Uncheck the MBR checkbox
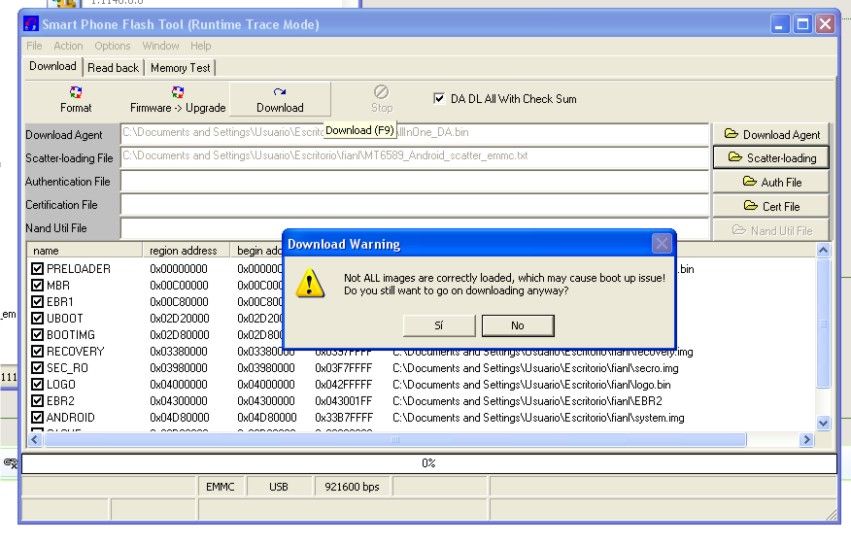This screenshot has height=545, width=851. click(x=37, y=285)
